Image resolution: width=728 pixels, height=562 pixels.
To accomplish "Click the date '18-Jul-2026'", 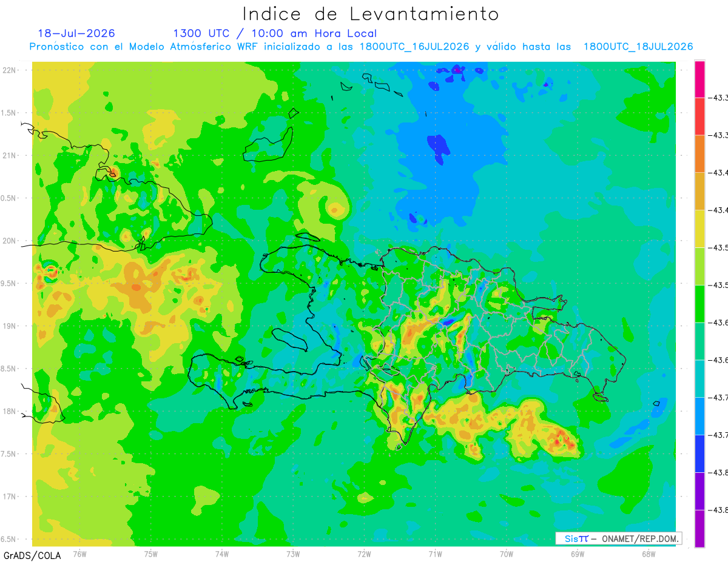I will pyautogui.click(x=76, y=33).
